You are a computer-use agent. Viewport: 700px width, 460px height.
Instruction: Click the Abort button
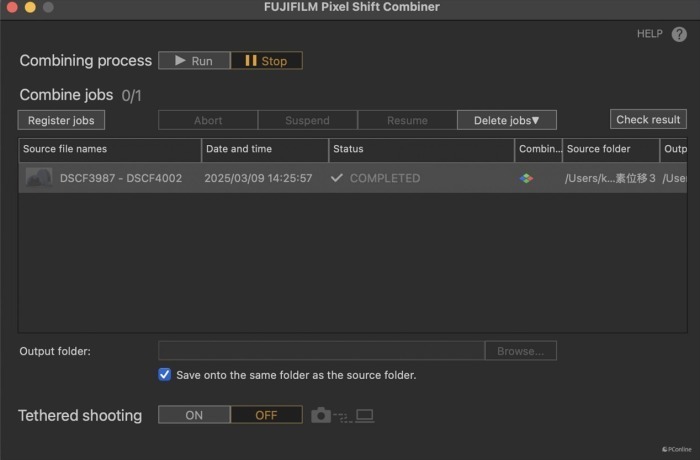[x=208, y=120]
